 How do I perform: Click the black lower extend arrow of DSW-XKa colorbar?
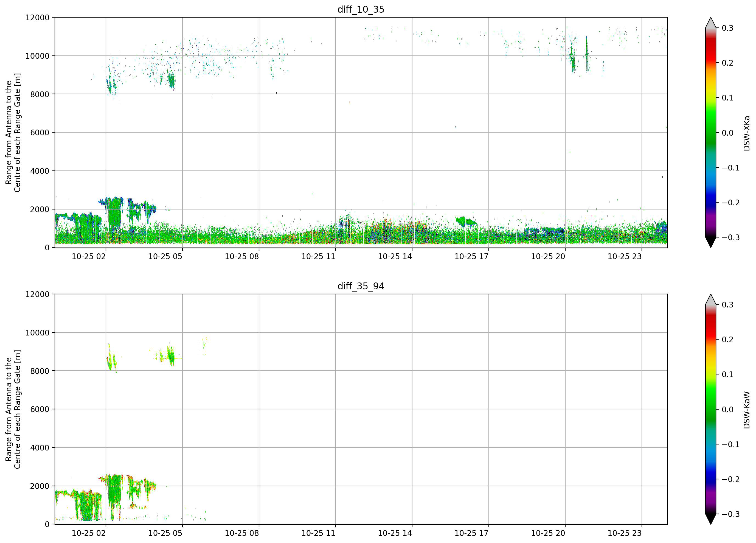(x=711, y=242)
